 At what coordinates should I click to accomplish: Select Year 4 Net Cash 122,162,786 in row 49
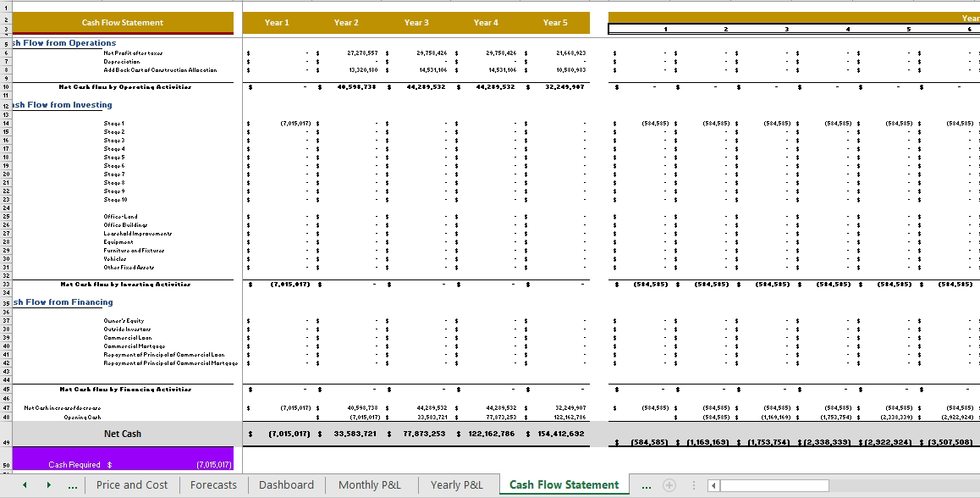[492, 434]
